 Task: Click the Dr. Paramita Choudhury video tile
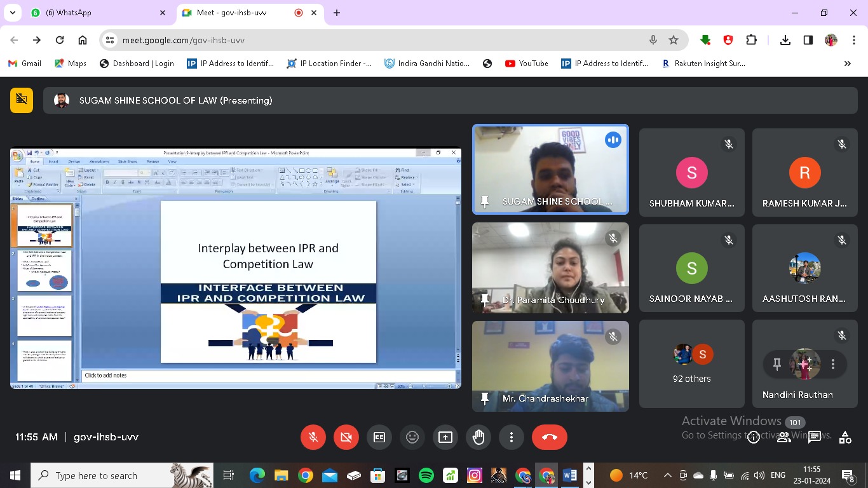pyautogui.click(x=550, y=268)
